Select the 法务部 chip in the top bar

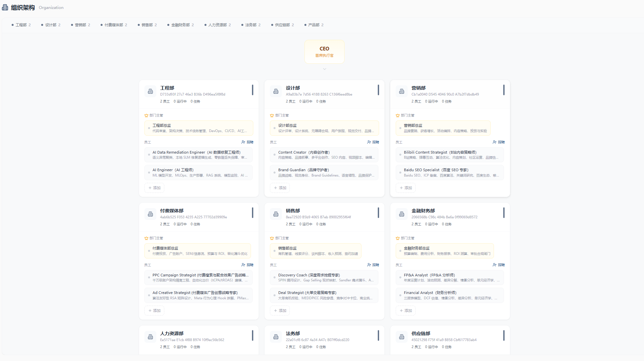pos(251,25)
